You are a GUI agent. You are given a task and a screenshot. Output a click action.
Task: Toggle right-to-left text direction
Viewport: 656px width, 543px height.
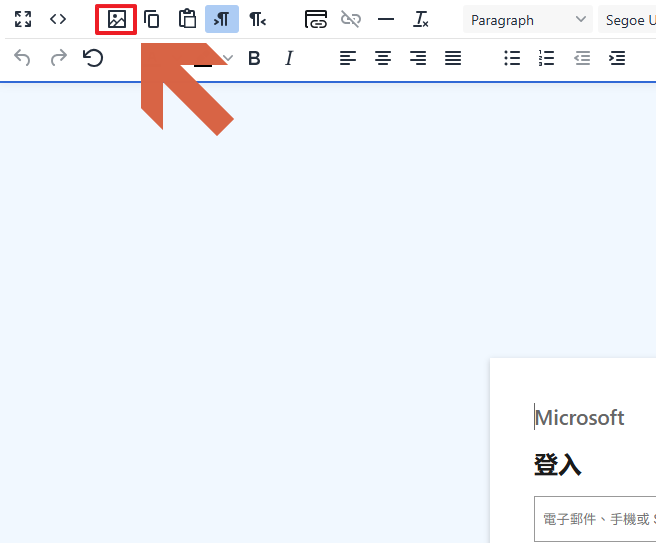point(257,19)
